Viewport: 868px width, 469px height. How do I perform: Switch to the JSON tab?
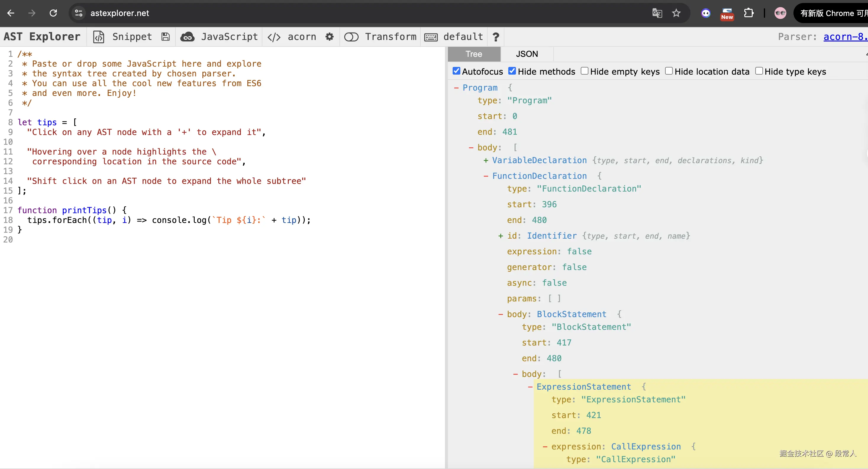527,54
